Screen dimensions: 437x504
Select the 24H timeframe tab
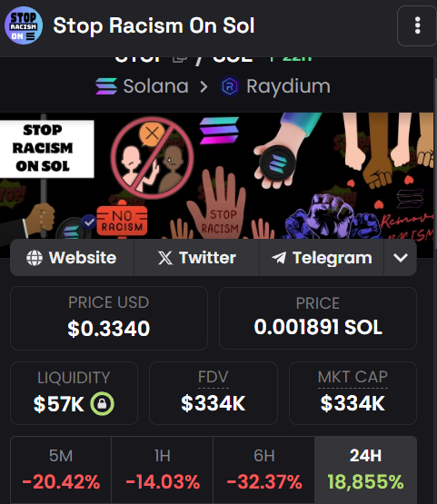365,469
